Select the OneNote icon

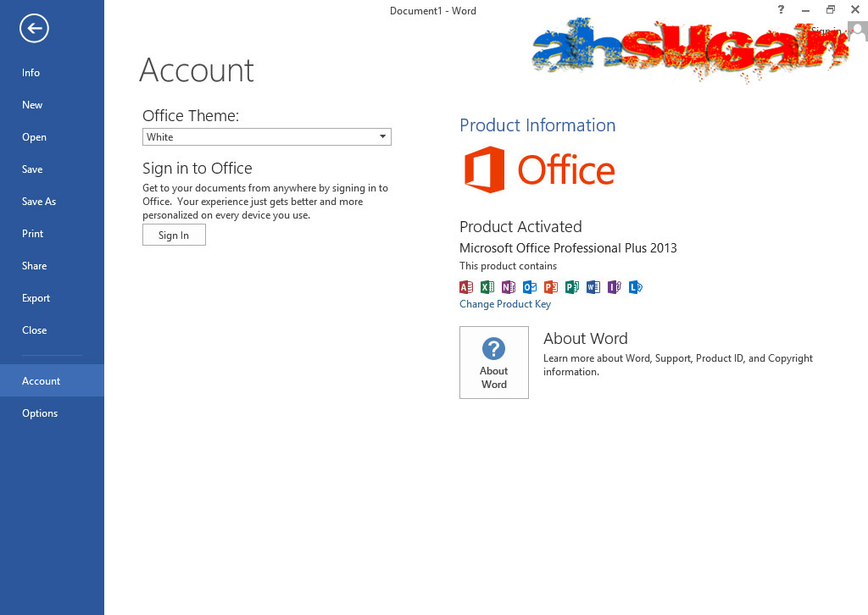(x=508, y=287)
